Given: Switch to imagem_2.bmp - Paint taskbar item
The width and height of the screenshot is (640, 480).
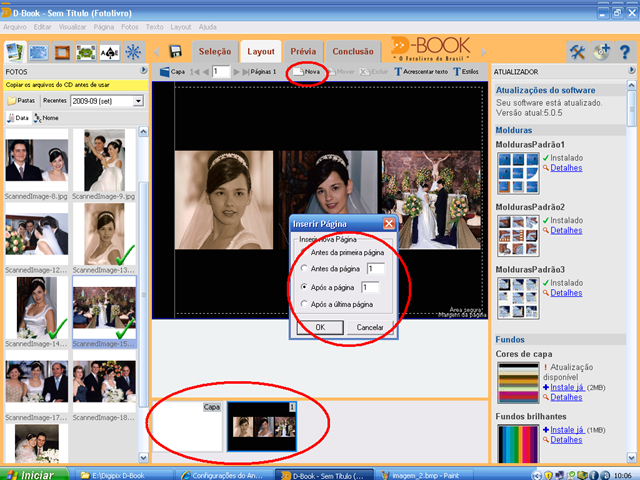Looking at the screenshot, I should pos(424,476).
